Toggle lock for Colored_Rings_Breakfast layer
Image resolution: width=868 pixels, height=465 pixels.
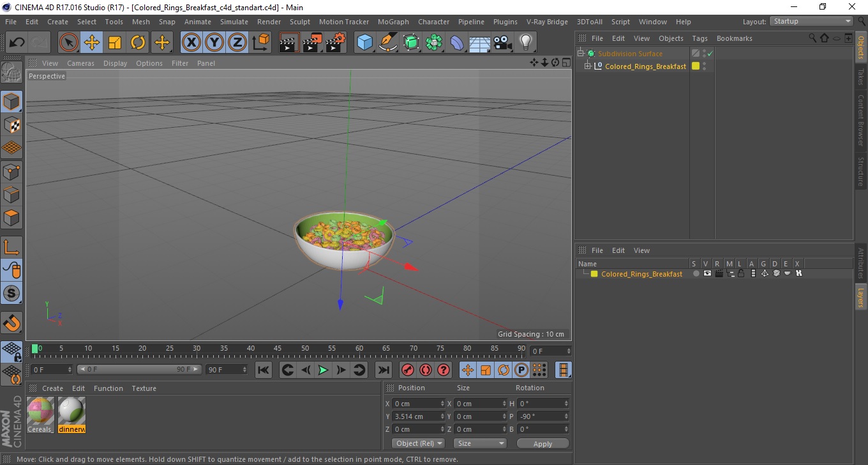pos(741,273)
